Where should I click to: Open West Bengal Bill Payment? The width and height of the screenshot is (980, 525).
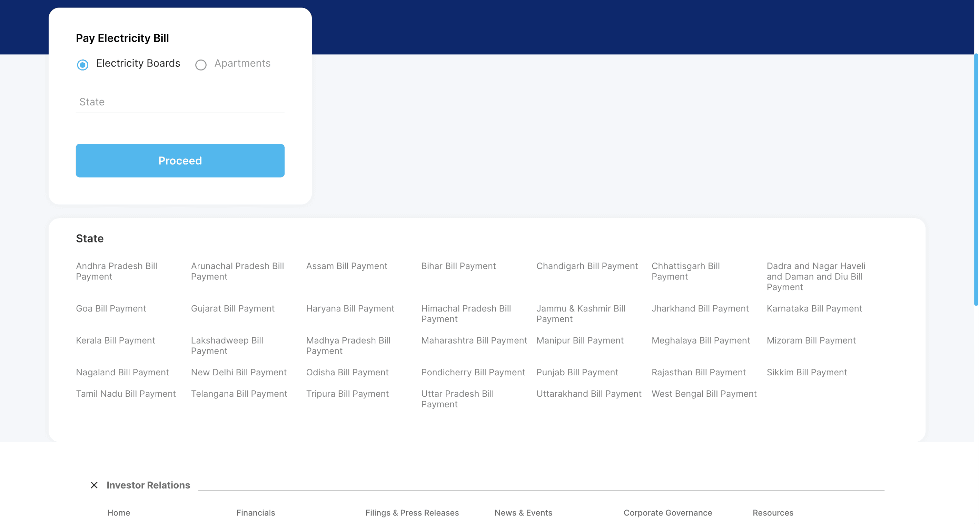pyautogui.click(x=703, y=393)
